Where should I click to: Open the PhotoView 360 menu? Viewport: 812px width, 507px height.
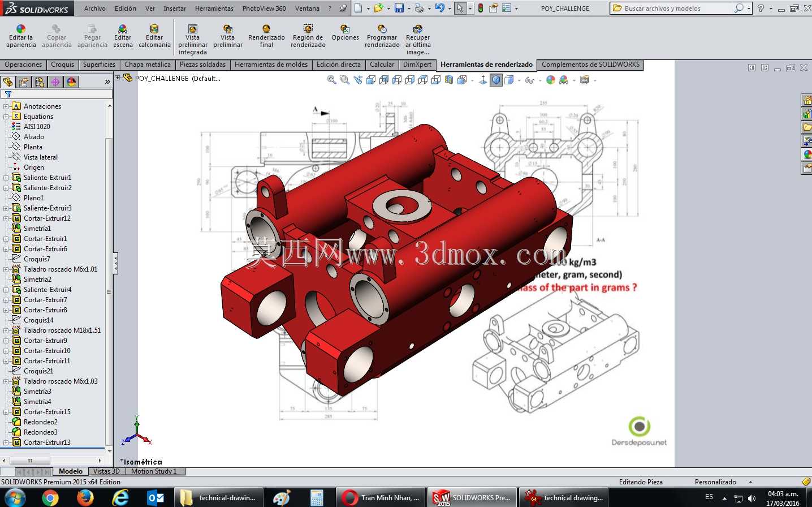264,8
